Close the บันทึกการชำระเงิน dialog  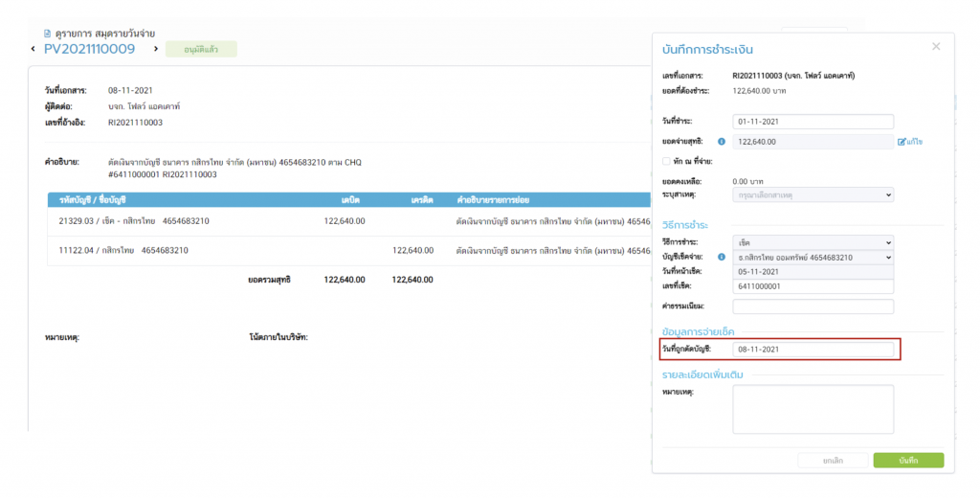point(936,46)
